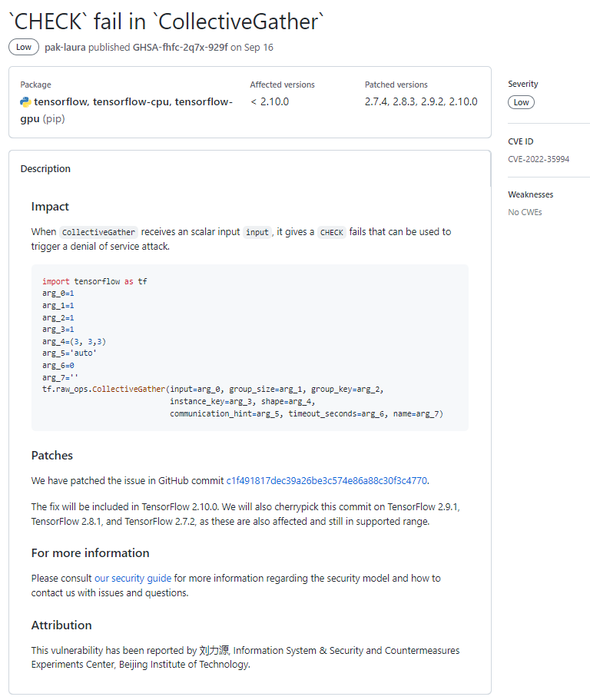Click the Python package icon beside tensorflow
Screen dimensions: 590x700
(x=25, y=102)
